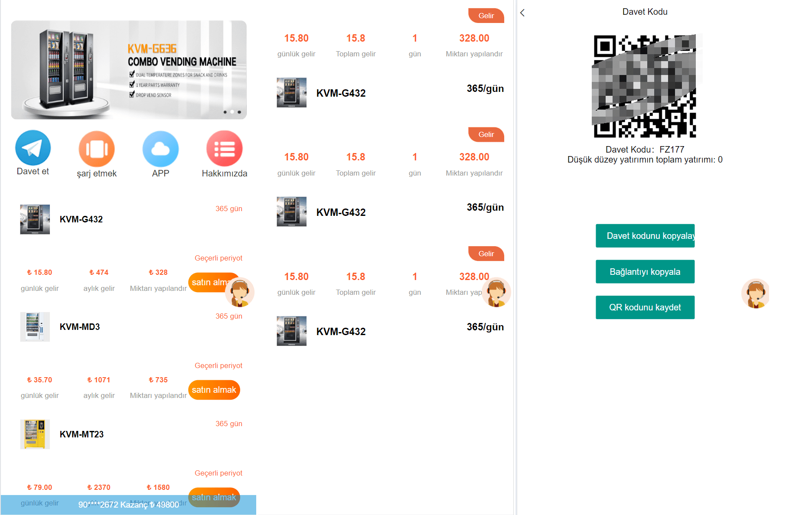This screenshot has height=515, width=812.
Task: Open customer support avatar on the Davet Kodu panel
Action: 755,293
